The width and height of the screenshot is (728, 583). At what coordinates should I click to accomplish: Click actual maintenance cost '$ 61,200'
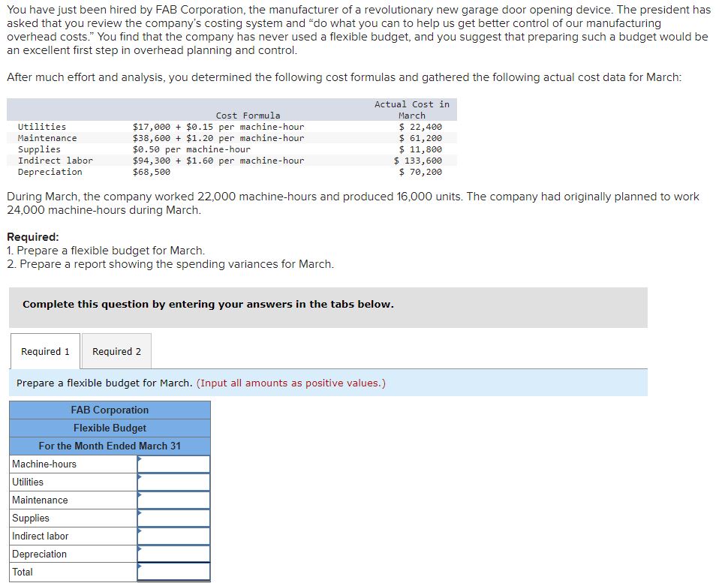[420, 138]
